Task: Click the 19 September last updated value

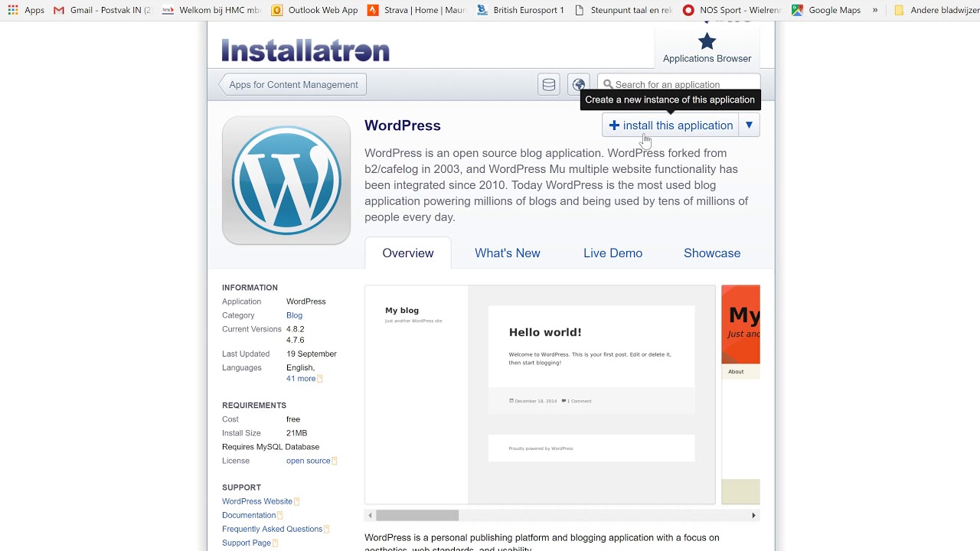Action: (312, 354)
